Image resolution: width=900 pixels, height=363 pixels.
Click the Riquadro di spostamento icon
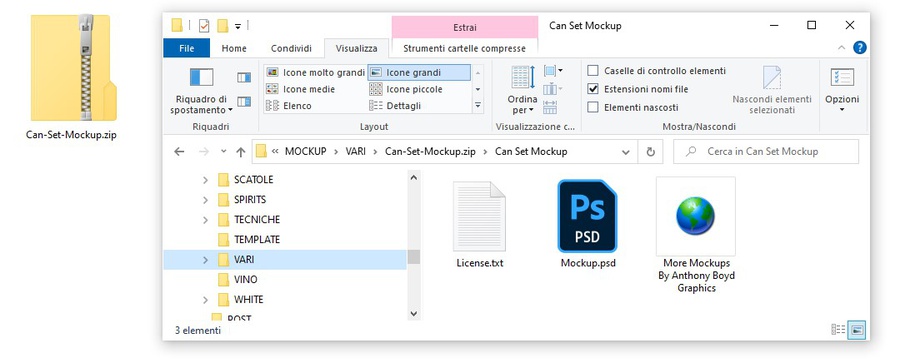coord(201,78)
